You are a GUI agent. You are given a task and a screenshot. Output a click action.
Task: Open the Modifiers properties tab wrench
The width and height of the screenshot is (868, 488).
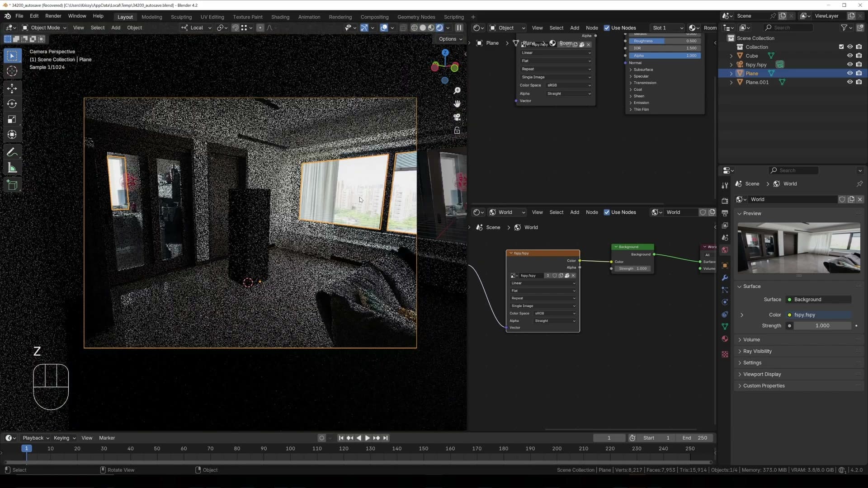tap(725, 277)
